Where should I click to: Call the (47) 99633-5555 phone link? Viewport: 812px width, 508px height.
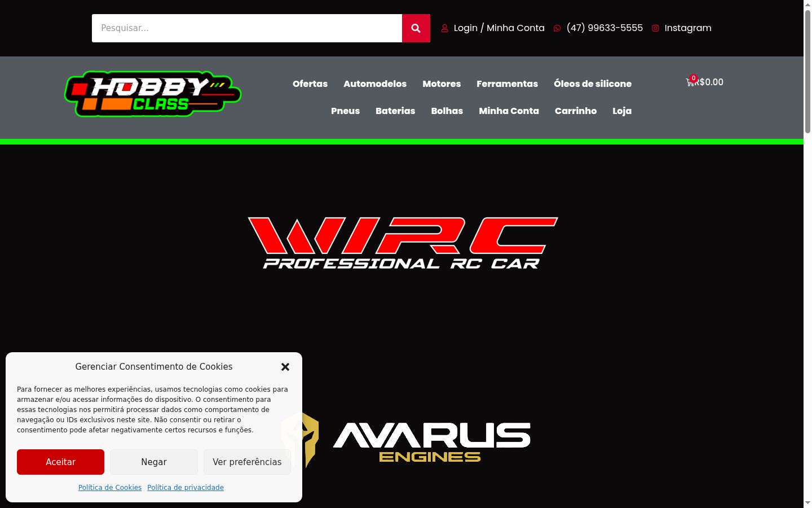click(604, 28)
